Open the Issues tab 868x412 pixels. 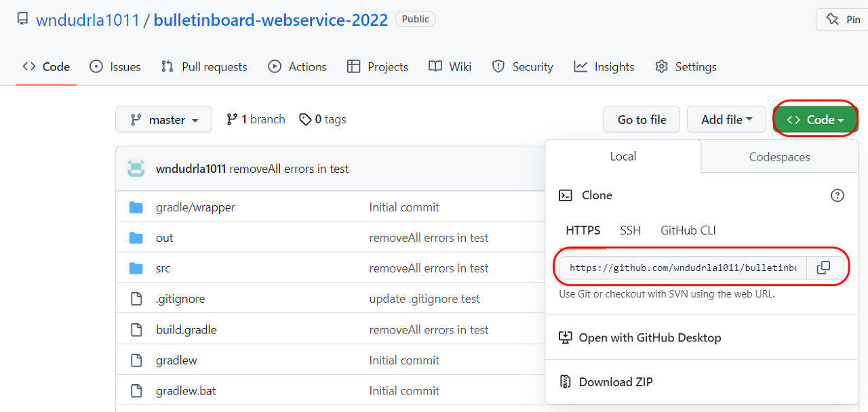tap(115, 66)
